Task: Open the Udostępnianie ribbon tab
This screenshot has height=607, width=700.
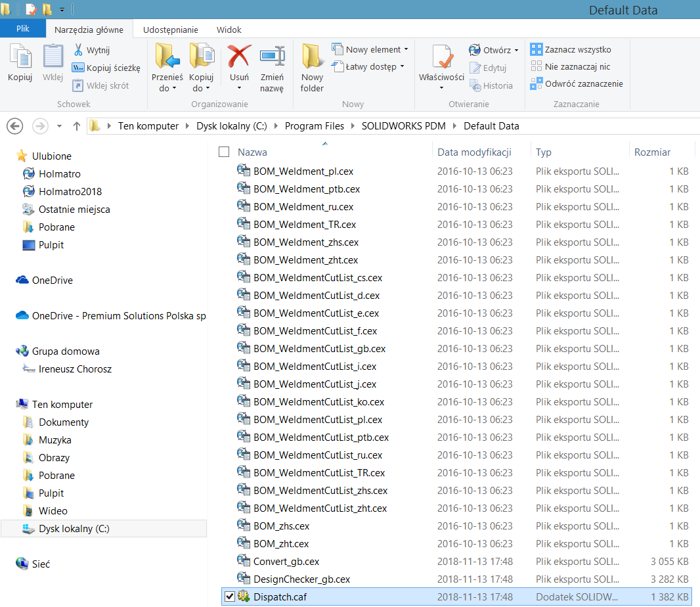Action: click(x=171, y=30)
